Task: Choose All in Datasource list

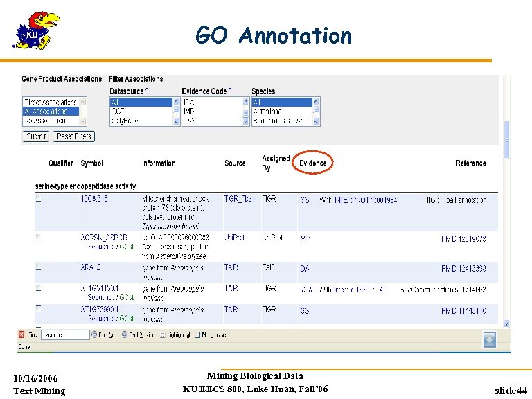Action: pos(141,102)
